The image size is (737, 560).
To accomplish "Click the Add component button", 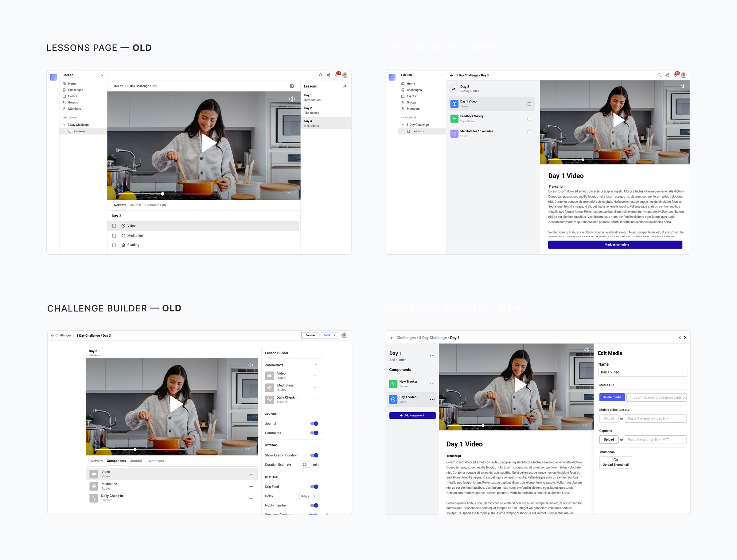I will [412, 415].
